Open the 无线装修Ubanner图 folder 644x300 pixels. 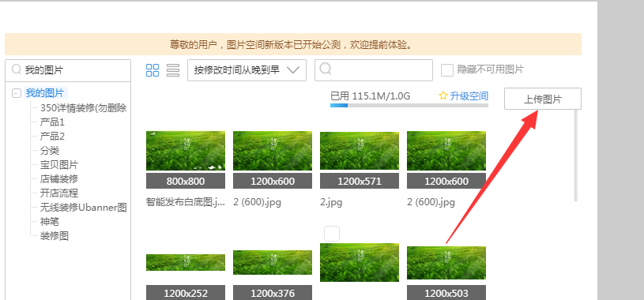[x=84, y=208]
